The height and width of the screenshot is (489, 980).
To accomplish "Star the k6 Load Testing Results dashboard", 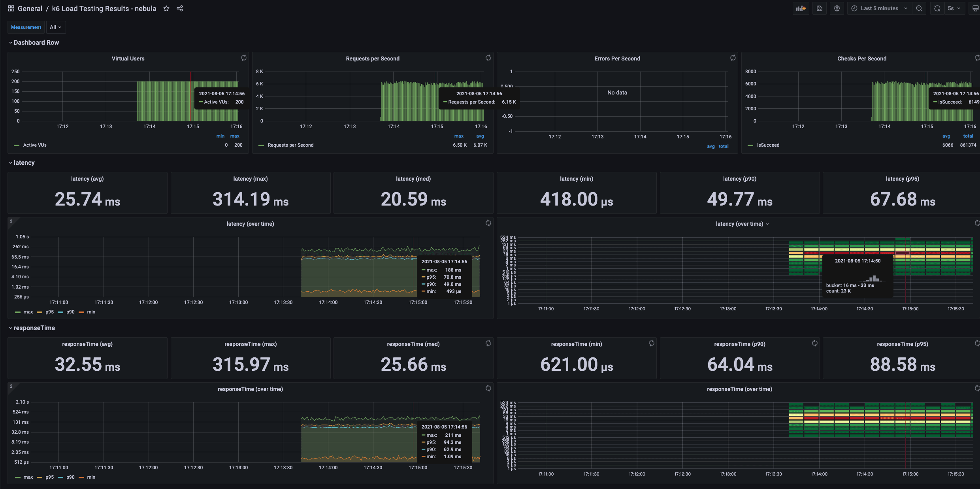I will tap(166, 8).
